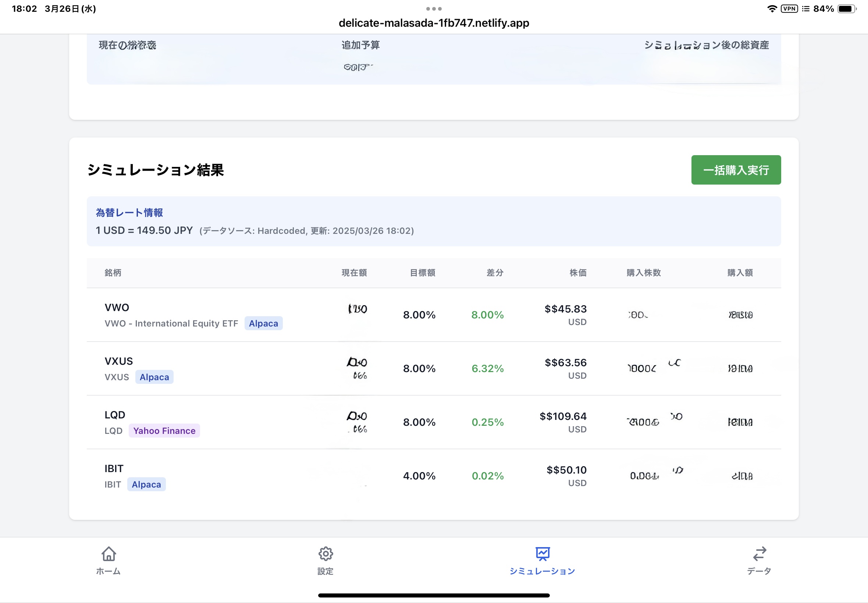The image size is (868, 603).
Task: Click the データソース: Hardcoded update note
Action: pos(306,231)
